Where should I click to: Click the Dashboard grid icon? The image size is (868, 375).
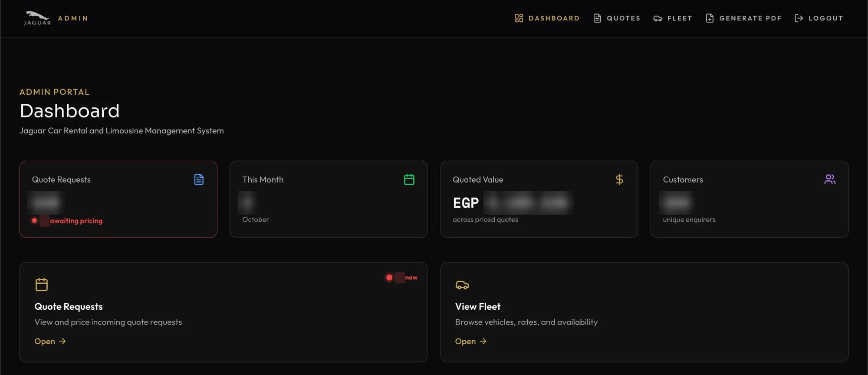pyautogui.click(x=519, y=18)
